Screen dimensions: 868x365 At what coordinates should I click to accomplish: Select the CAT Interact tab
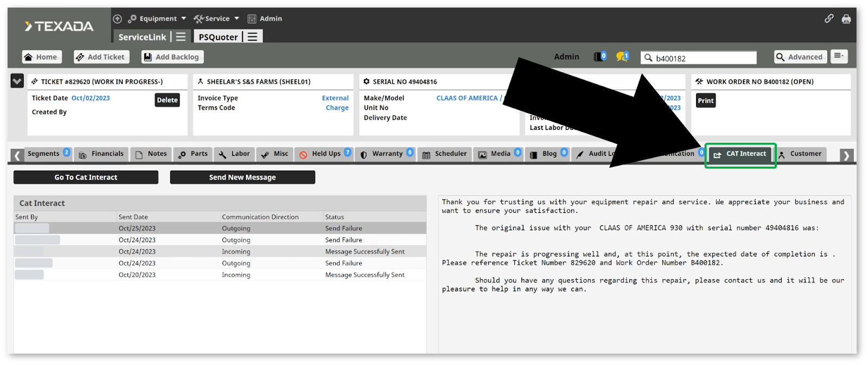(x=740, y=154)
